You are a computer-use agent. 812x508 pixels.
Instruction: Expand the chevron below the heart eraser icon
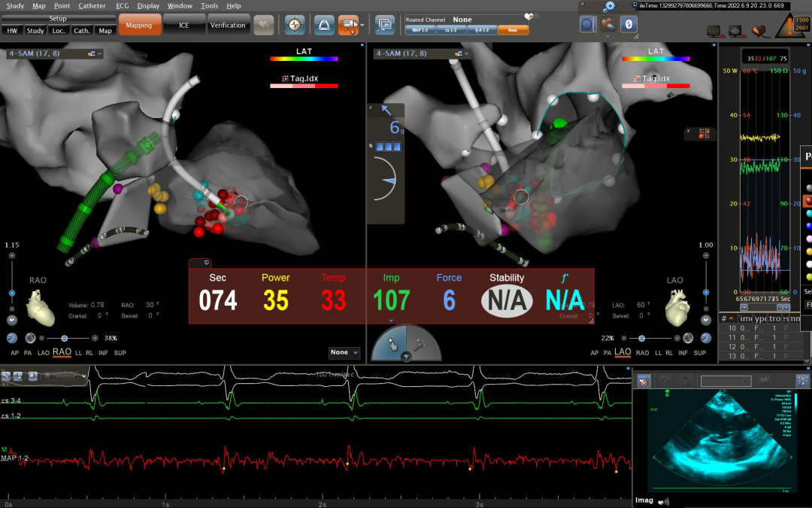[x=608, y=37]
